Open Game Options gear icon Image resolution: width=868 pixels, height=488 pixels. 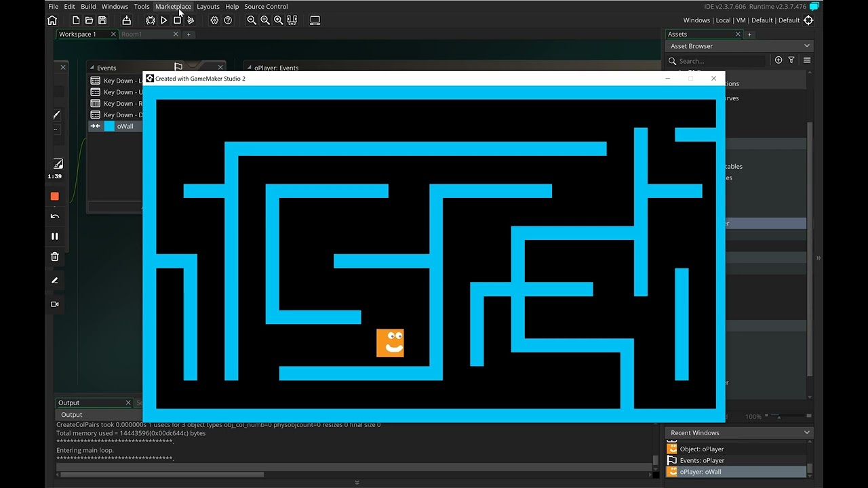214,20
